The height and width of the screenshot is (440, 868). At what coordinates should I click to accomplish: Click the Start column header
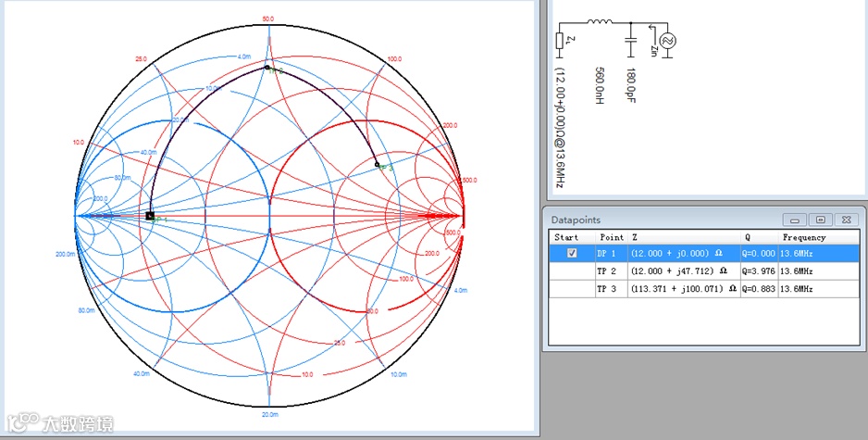[x=572, y=237]
